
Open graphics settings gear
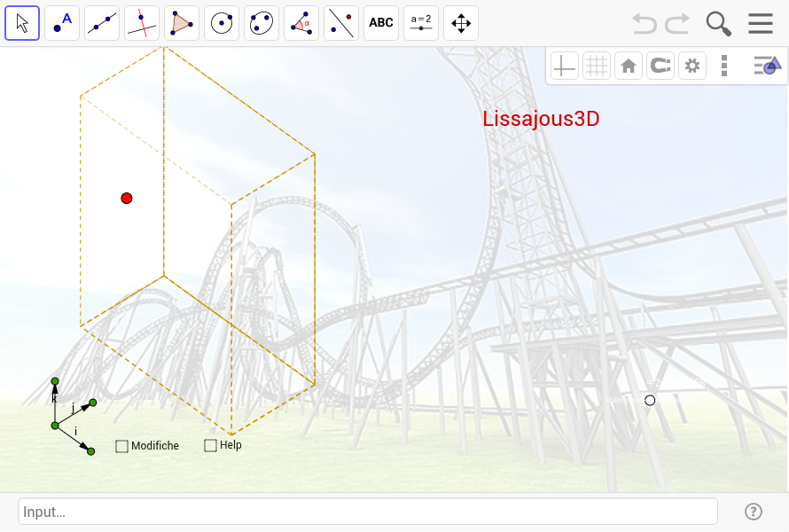click(x=692, y=66)
